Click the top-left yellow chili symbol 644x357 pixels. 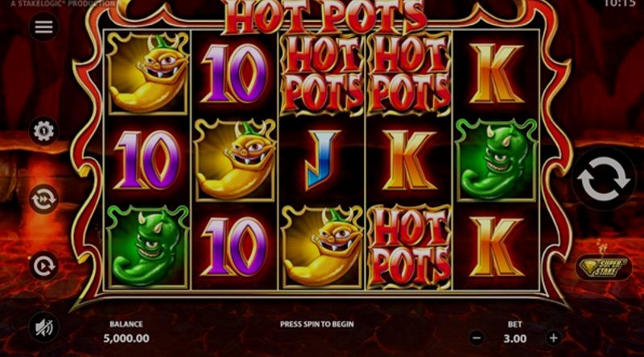coord(148,73)
